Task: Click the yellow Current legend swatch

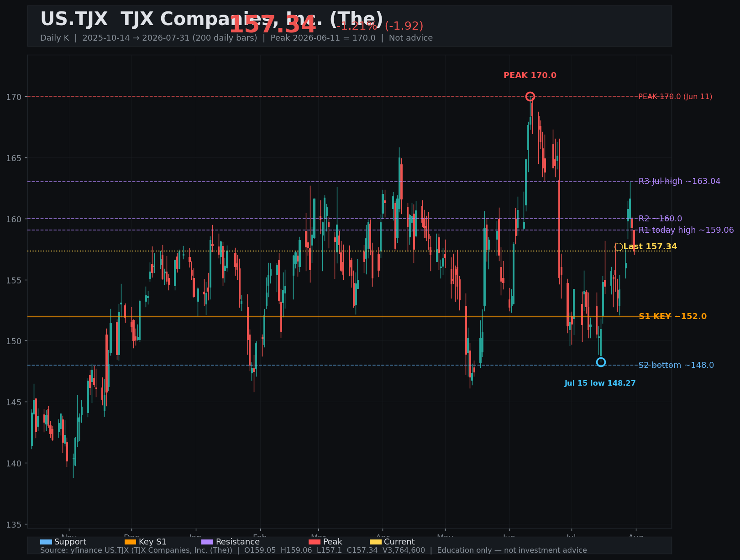Action: click(376, 542)
